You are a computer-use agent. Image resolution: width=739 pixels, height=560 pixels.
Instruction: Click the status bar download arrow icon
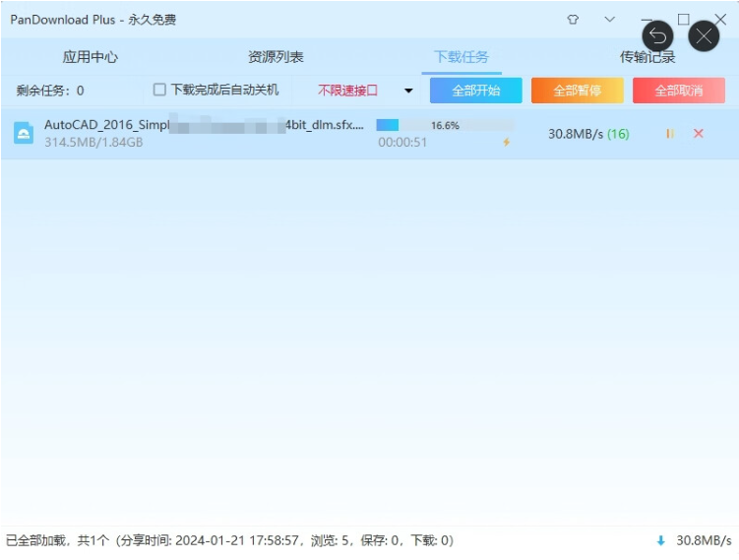click(x=660, y=540)
